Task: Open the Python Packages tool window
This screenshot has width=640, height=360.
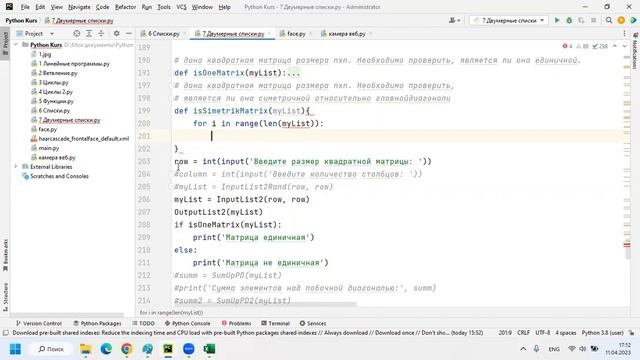Action: [97, 323]
